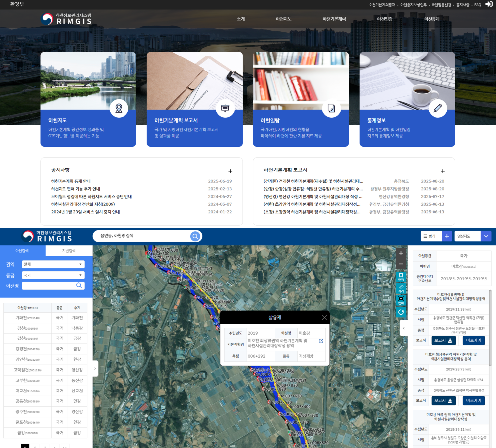Collapse the left panel with arrow handle
Image resolution: width=496 pixels, height=448 pixels.
pos(95,369)
